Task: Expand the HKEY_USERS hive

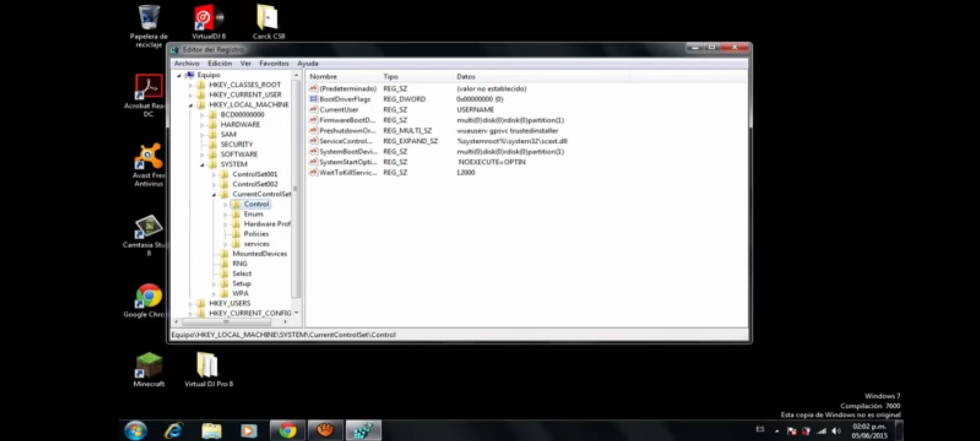Action: pyautogui.click(x=191, y=304)
